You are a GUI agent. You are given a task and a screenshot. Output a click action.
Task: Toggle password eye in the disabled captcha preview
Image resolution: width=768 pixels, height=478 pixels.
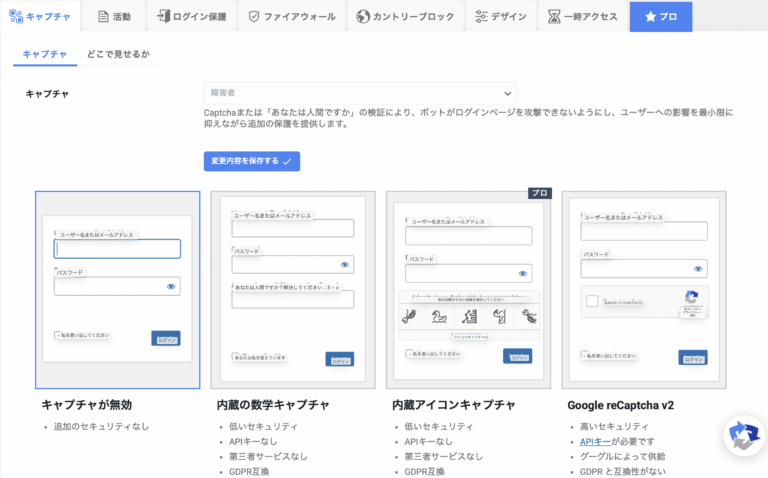click(x=171, y=287)
